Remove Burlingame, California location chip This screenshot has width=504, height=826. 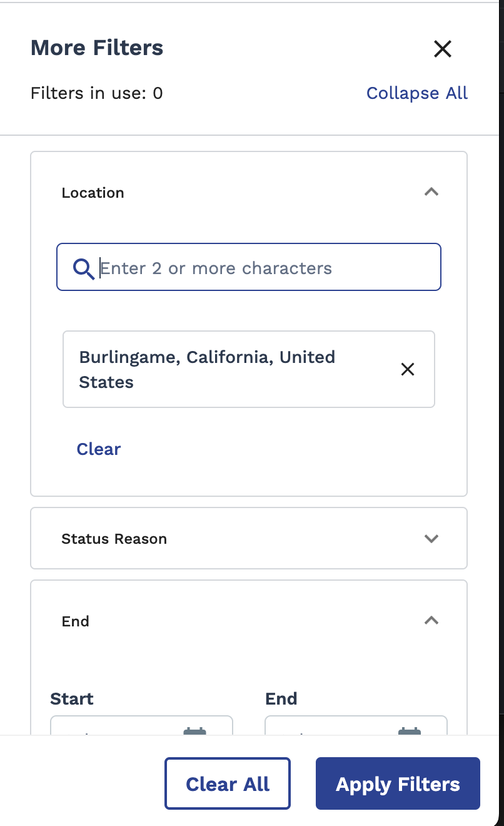(x=407, y=369)
